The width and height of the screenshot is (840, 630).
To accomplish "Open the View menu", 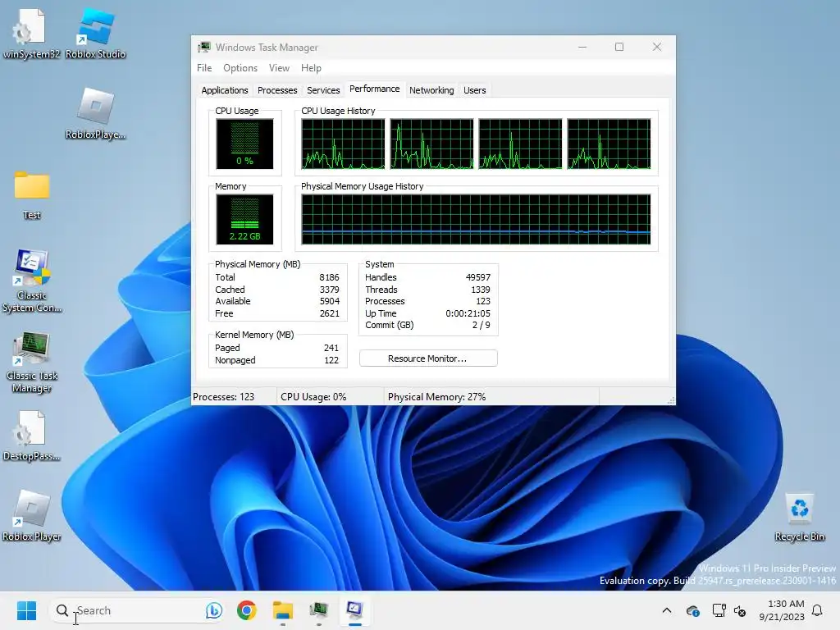I will point(279,68).
